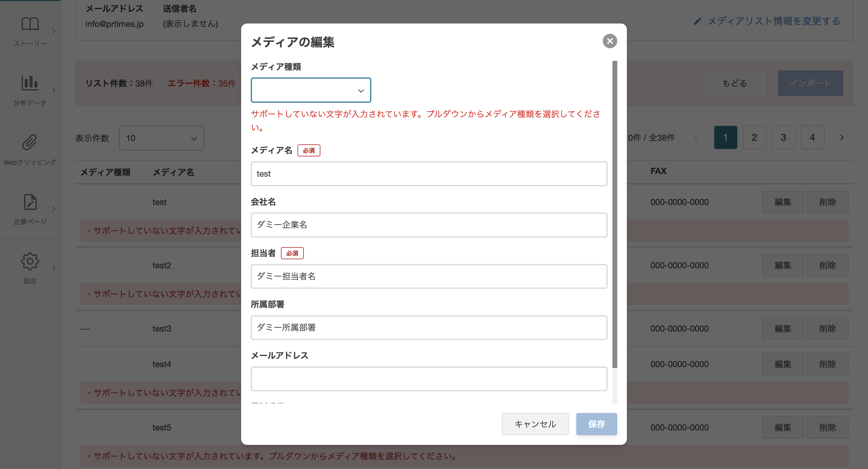Click info@prtimes.jp email text
The height and width of the screenshot is (469, 868).
115,24
